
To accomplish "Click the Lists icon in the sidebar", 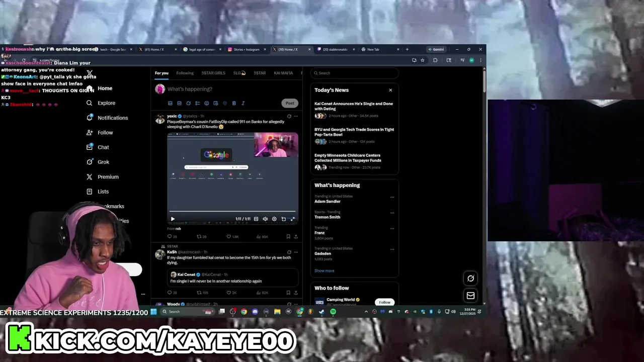I will (x=90, y=192).
